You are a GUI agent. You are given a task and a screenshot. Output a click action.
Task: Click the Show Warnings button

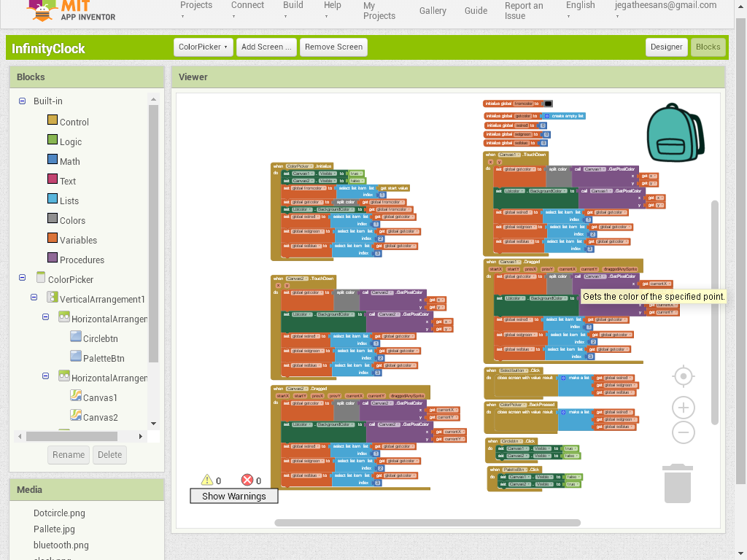tap(233, 496)
